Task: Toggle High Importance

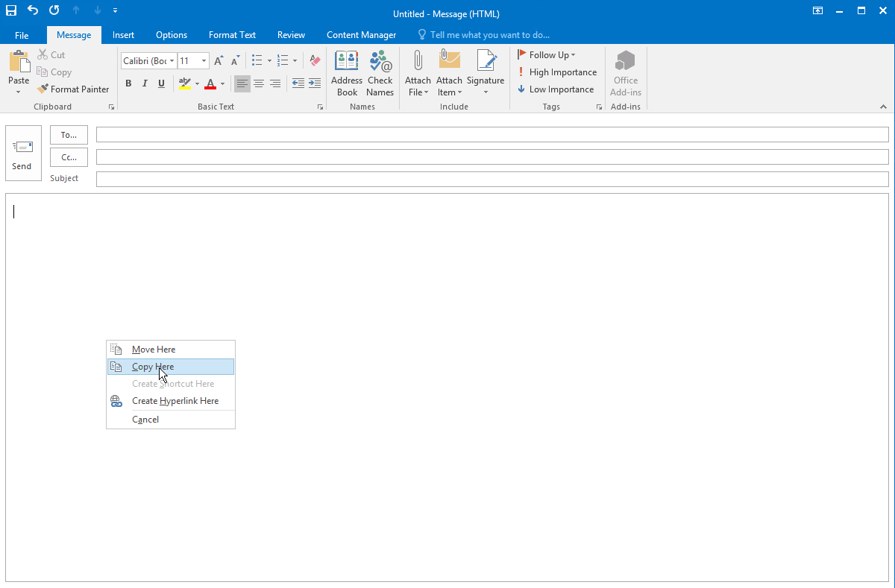Action: (x=557, y=72)
